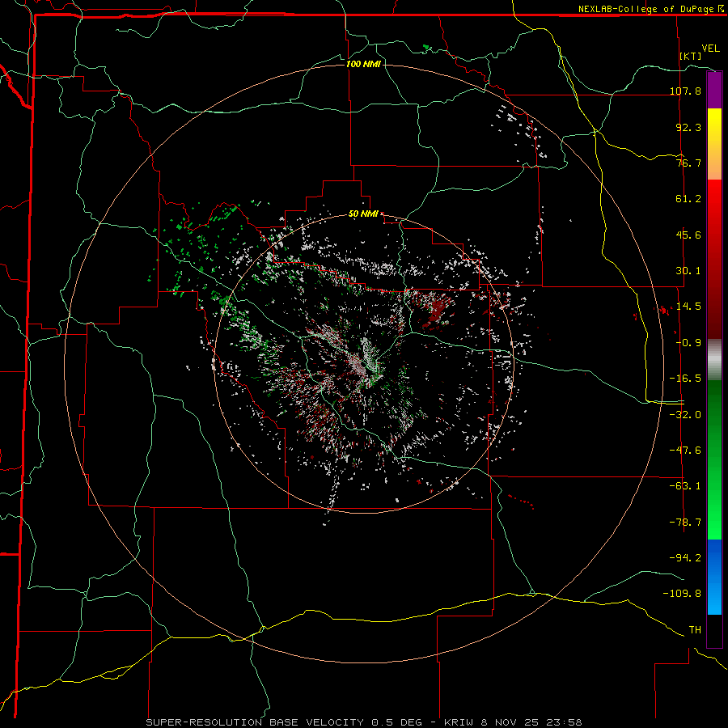This screenshot has width=728, height=728.
Task: Click the purple segment of the color bar
Action: pos(714,90)
